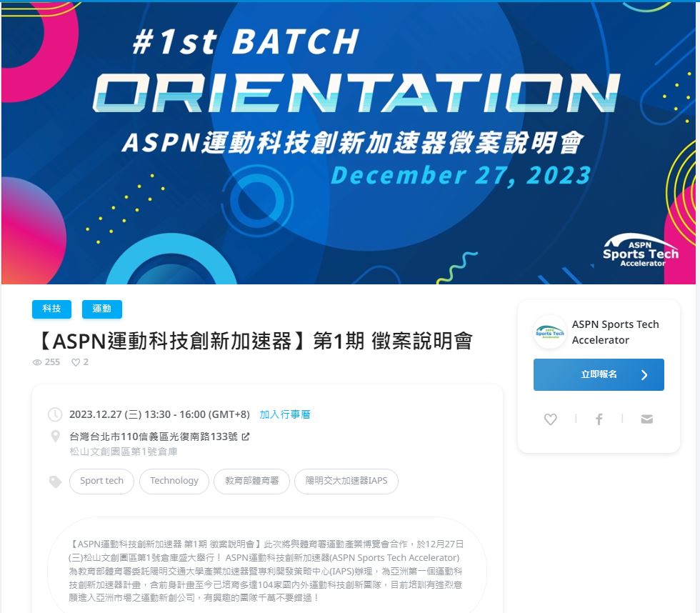The image size is (700, 613).
Task: Click the ASPN Sports Tech Accelerator logo
Action: [x=549, y=332]
